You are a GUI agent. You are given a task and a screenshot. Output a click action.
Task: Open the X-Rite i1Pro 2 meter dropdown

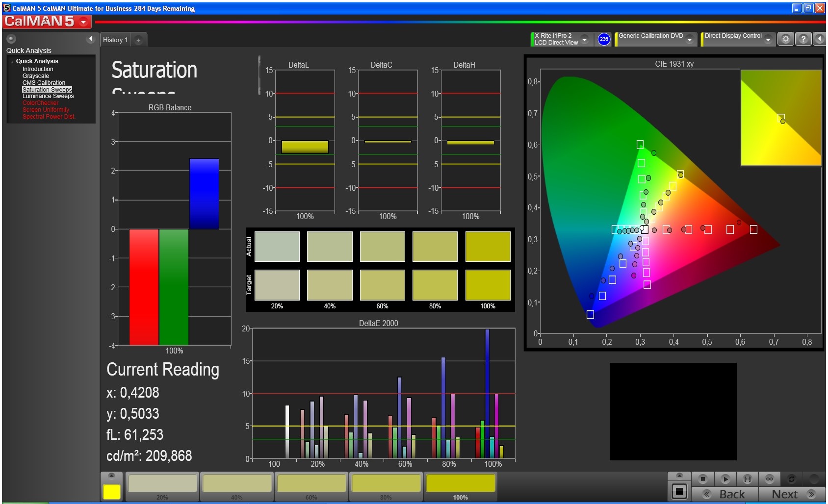tap(584, 39)
